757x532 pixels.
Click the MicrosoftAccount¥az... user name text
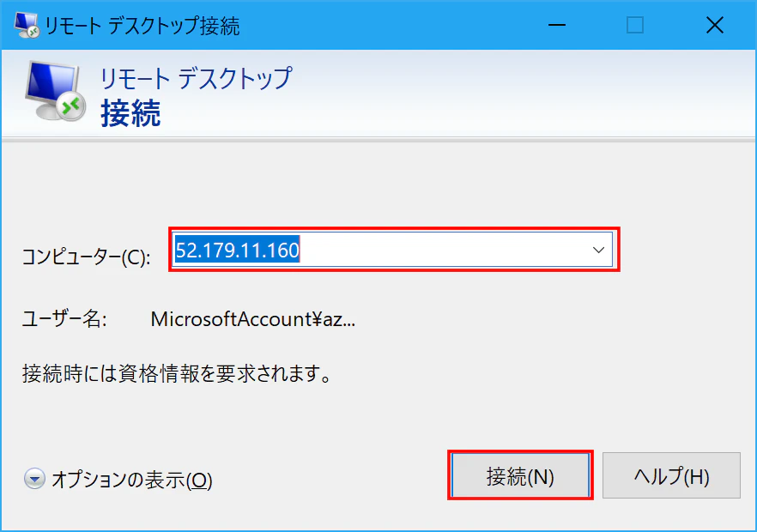(x=253, y=319)
